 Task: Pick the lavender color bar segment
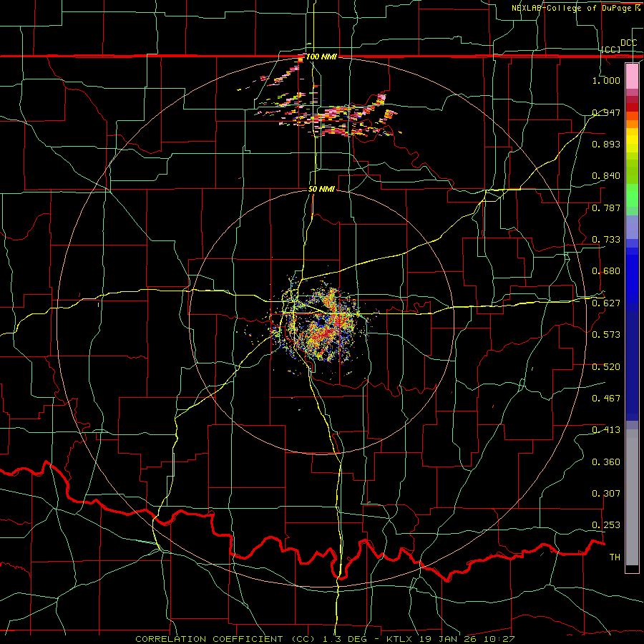(632, 228)
